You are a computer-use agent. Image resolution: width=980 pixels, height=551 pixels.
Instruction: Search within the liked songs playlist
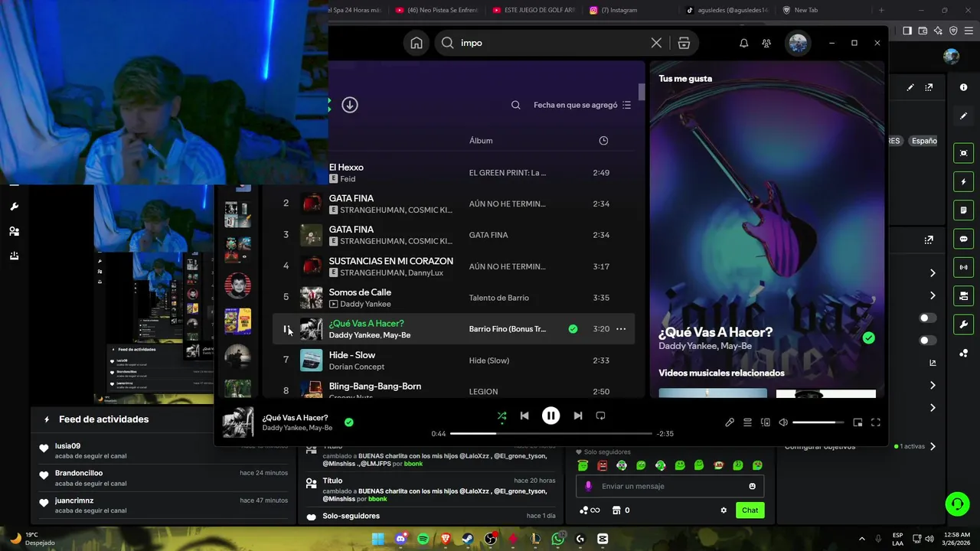click(x=516, y=105)
